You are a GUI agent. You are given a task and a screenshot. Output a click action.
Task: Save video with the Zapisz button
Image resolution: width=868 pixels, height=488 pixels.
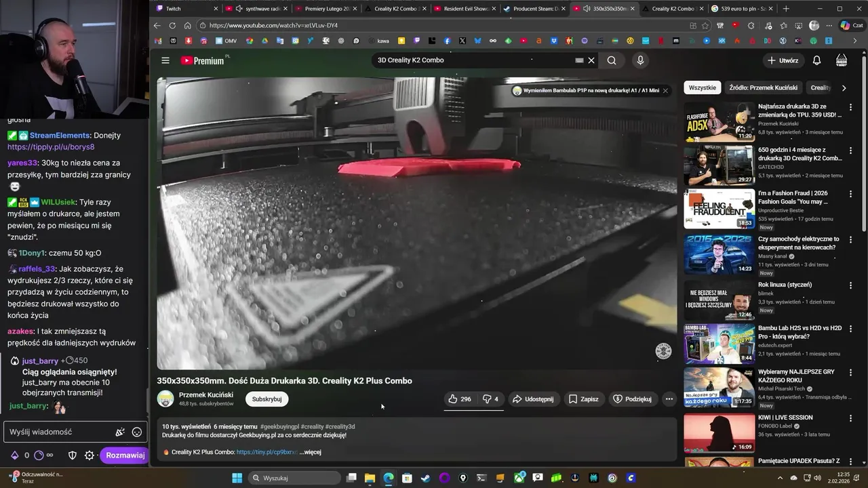584,399
